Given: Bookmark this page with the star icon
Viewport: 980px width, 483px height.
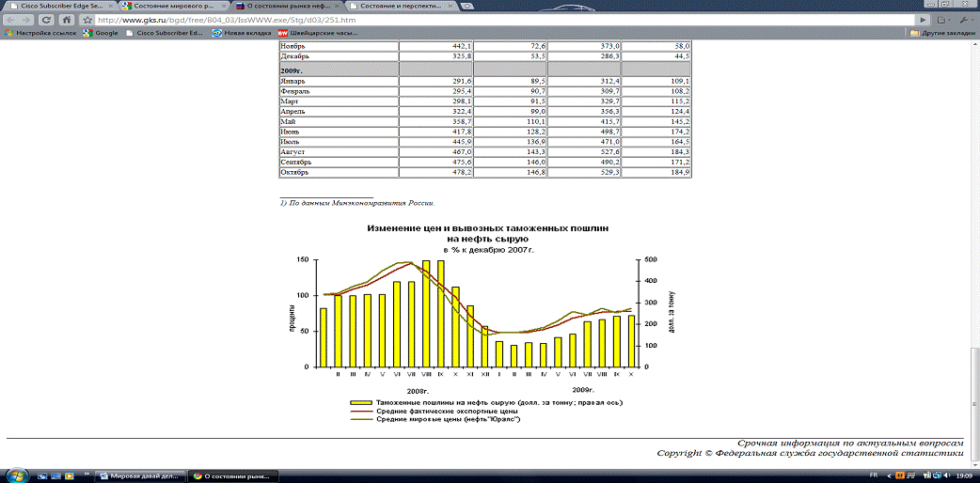Looking at the screenshot, I should (87, 19).
